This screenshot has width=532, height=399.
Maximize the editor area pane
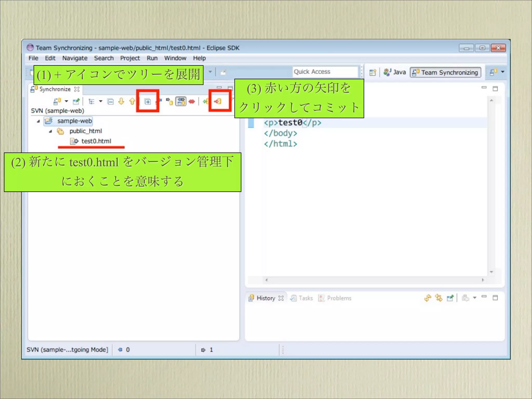tap(495, 89)
